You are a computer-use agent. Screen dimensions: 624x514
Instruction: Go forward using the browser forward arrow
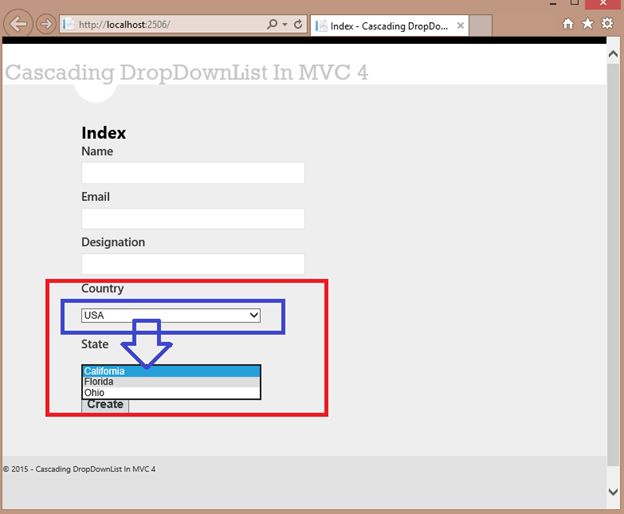coord(46,24)
